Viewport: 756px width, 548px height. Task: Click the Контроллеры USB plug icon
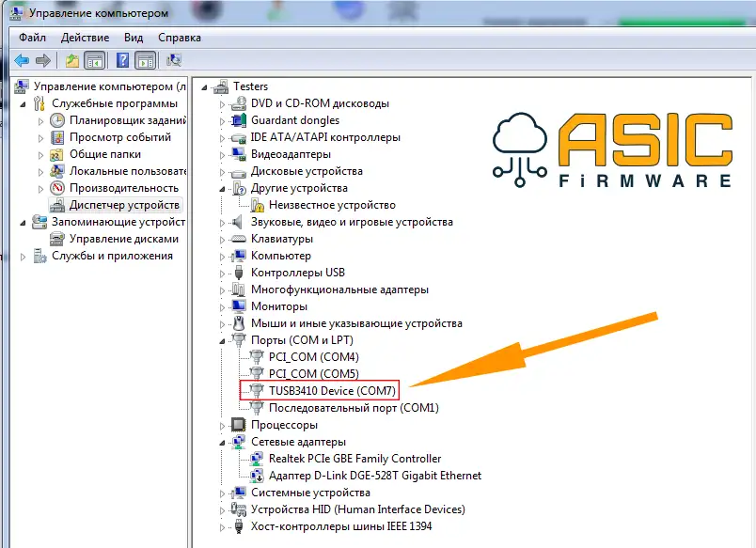pyautogui.click(x=239, y=273)
